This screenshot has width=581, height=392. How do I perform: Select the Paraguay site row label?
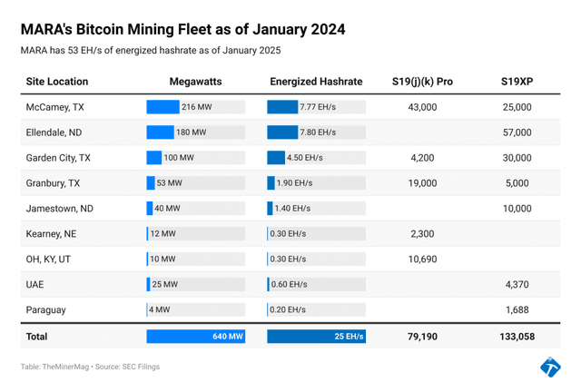pyautogui.click(x=46, y=309)
